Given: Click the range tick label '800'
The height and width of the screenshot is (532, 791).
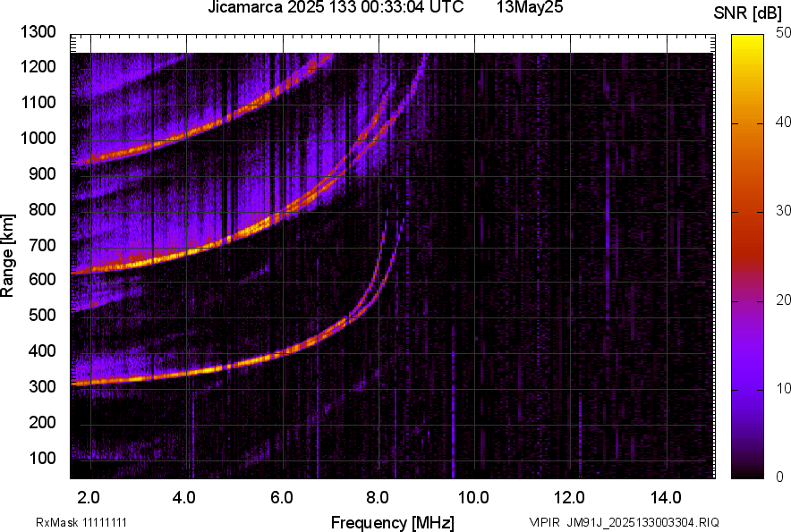Looking at the screenshot, I should [x=42, y=208].
